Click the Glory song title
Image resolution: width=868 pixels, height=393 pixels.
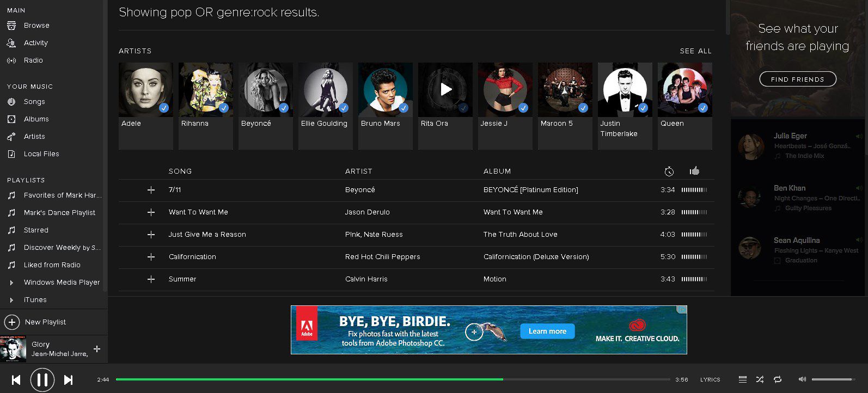(x=40, y=345)
